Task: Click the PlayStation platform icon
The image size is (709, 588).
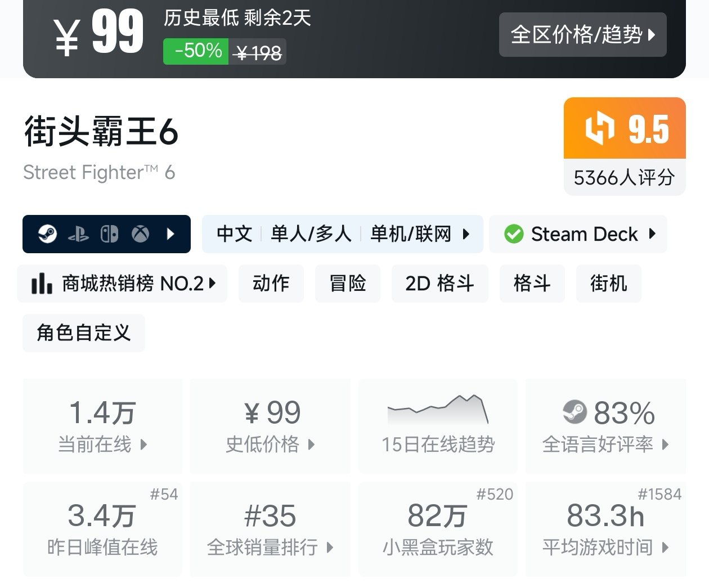Action: 78,234
